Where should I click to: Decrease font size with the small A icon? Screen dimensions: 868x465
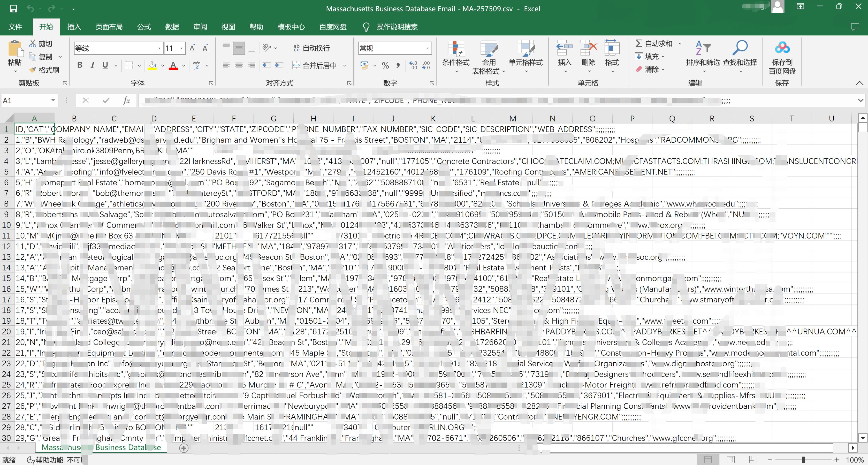point(205,48)
